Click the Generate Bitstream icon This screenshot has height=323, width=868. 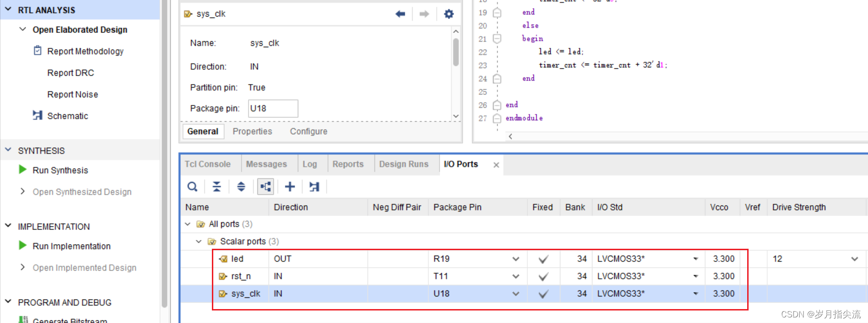pyautogui.click(x=23, y=320)
